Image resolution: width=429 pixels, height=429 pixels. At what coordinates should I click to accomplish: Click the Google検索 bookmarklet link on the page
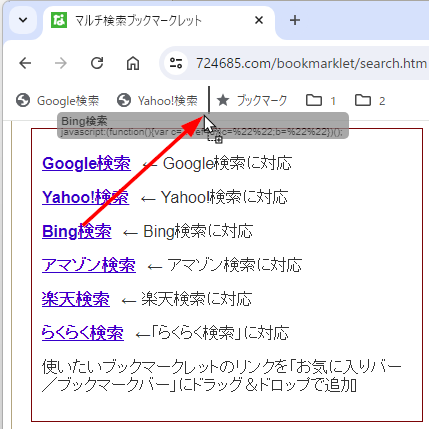86,164
